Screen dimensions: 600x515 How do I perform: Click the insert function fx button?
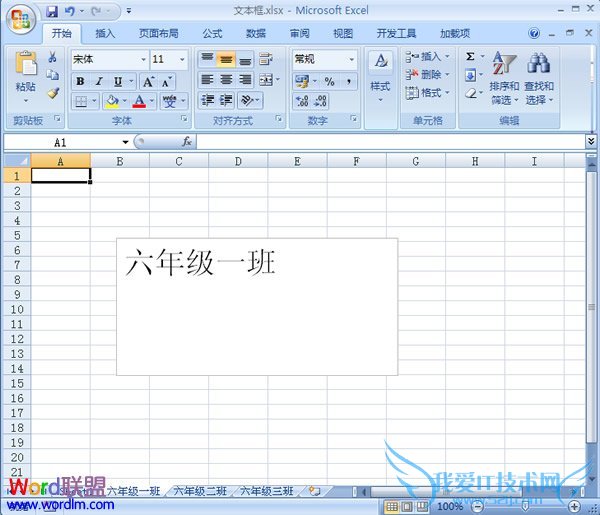coord(187,142)
